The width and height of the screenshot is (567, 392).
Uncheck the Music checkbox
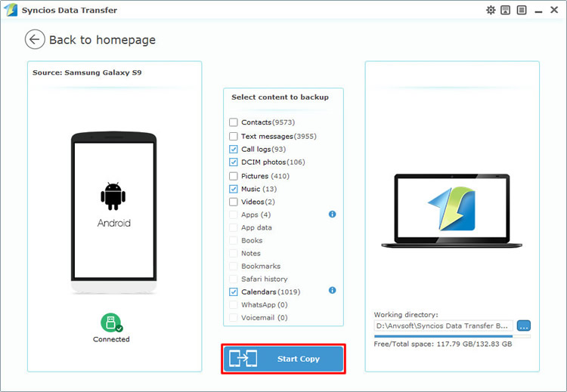click(234, 189)
